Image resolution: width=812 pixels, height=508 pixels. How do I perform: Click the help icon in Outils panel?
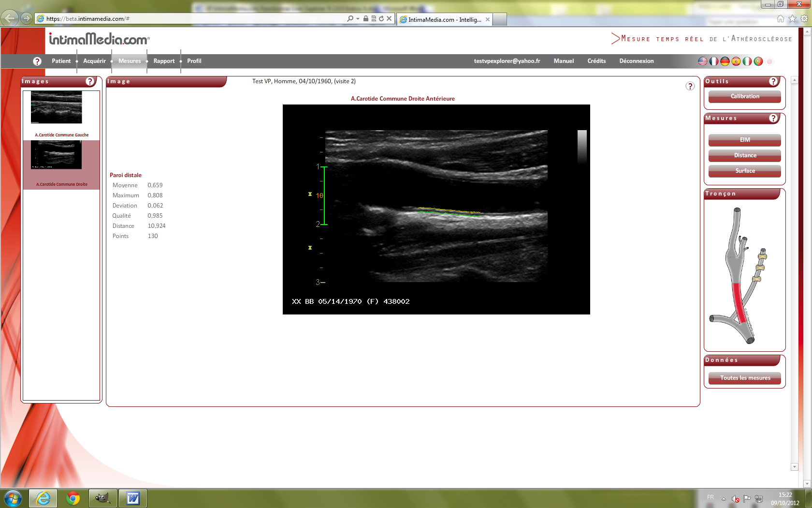pyautogui.click(x=773, y=81)
